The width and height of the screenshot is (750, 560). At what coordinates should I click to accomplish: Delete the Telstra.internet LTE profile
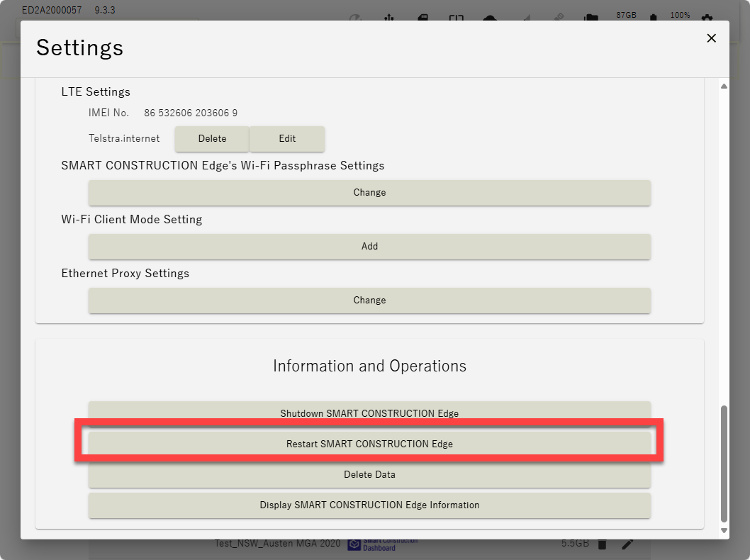[212, 139]
